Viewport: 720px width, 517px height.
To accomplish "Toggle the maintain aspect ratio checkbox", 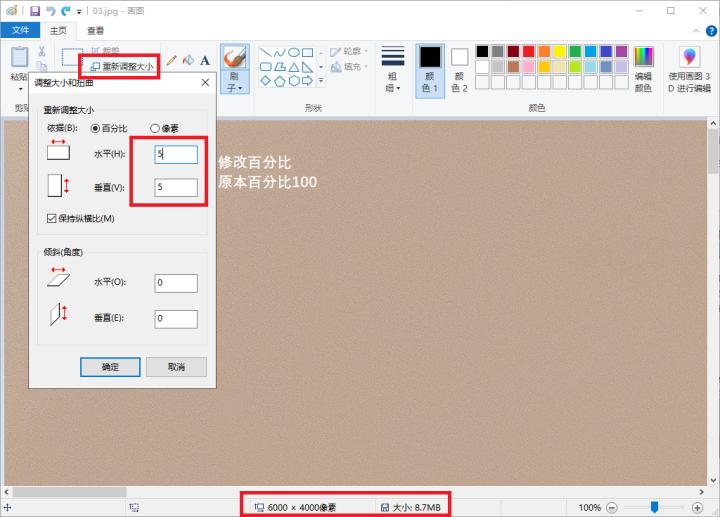I will [52, 218].
